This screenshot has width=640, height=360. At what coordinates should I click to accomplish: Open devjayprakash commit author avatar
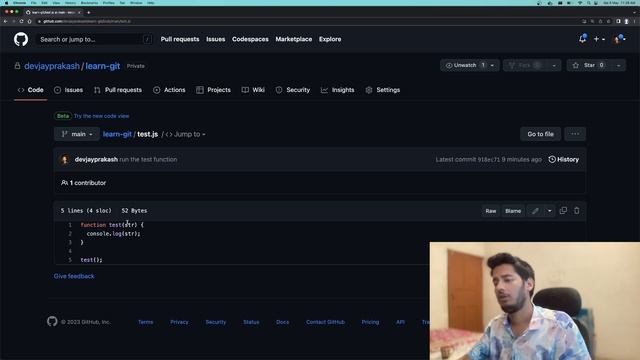point(64,160)
